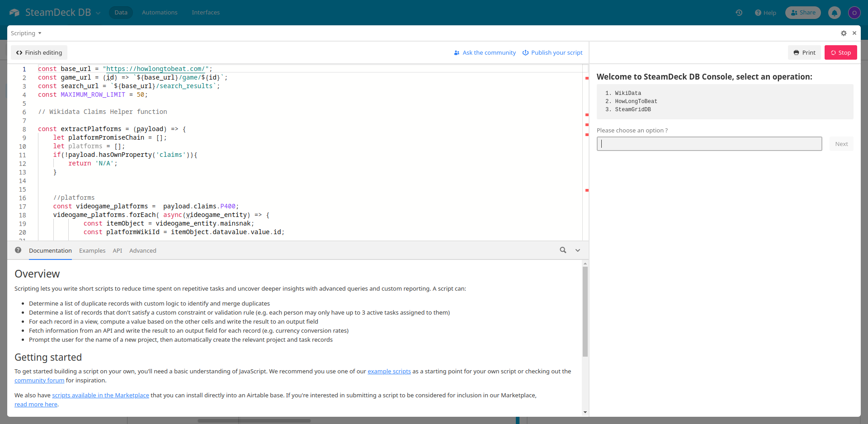Open the Advanced tab
The height and width of the screenshot is (424, 868).
[x=143, y=250]
